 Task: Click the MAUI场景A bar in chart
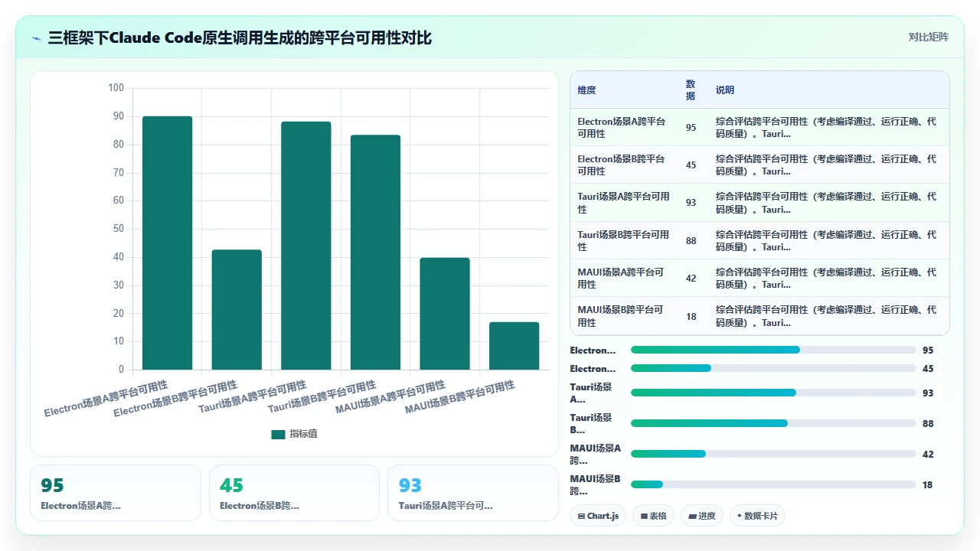[445, 314]
